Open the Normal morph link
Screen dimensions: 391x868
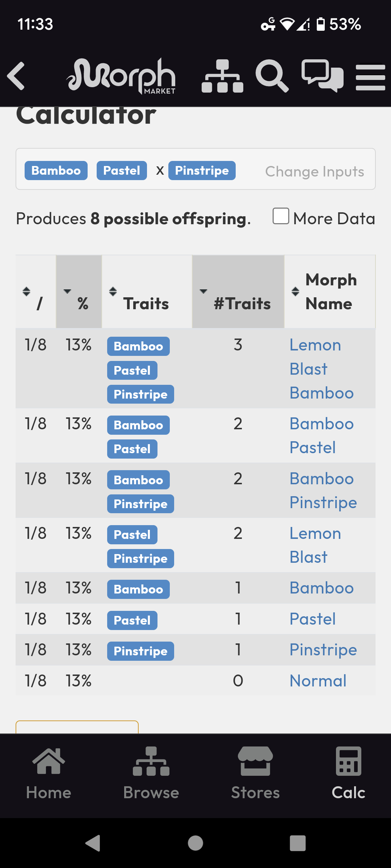click(318, 681)
